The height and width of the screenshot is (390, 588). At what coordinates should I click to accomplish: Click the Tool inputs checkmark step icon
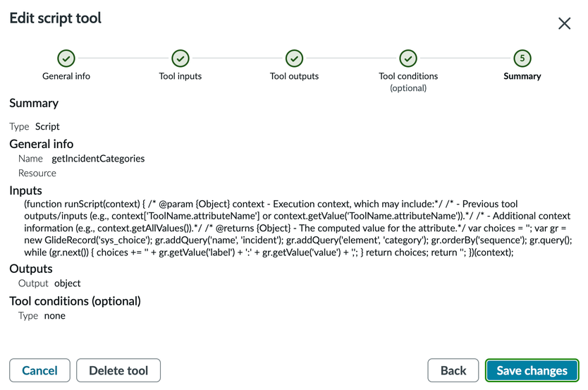[x=180, y=59]
